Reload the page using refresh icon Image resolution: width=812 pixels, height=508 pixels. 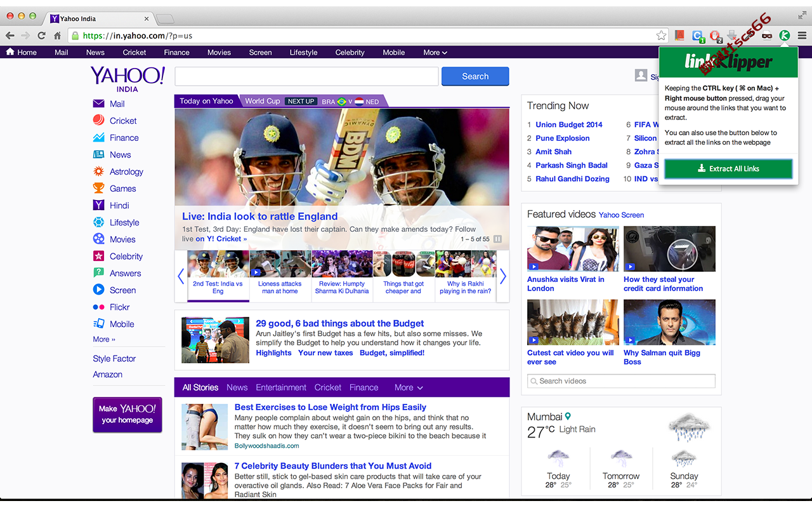click(42, 36)
